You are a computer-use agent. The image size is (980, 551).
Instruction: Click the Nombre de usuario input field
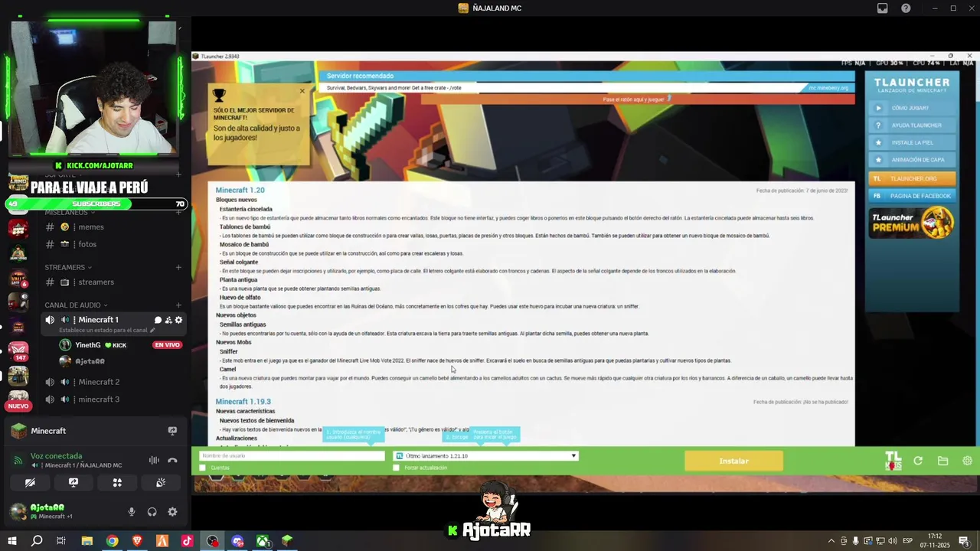(292, 455)
